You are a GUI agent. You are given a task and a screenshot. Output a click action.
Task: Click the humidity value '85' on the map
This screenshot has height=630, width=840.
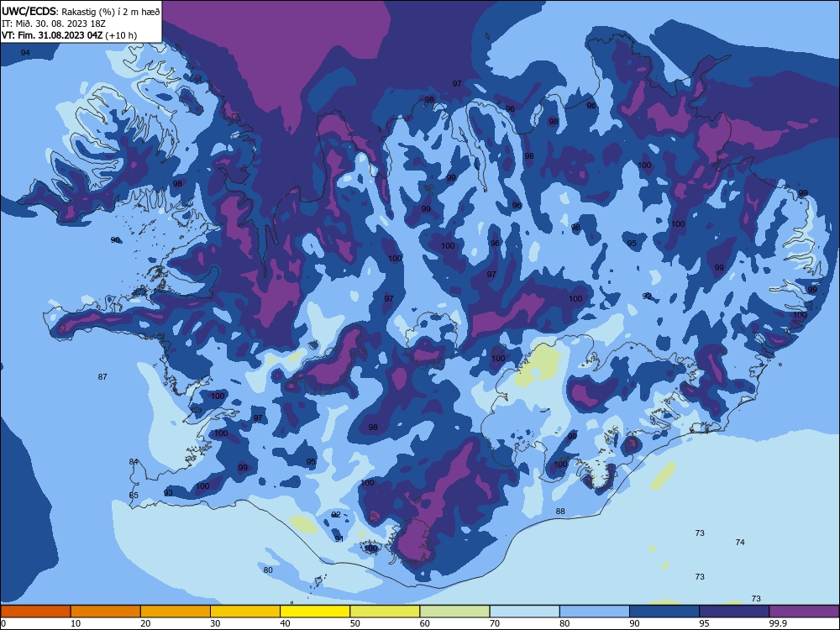coord(134,495)
